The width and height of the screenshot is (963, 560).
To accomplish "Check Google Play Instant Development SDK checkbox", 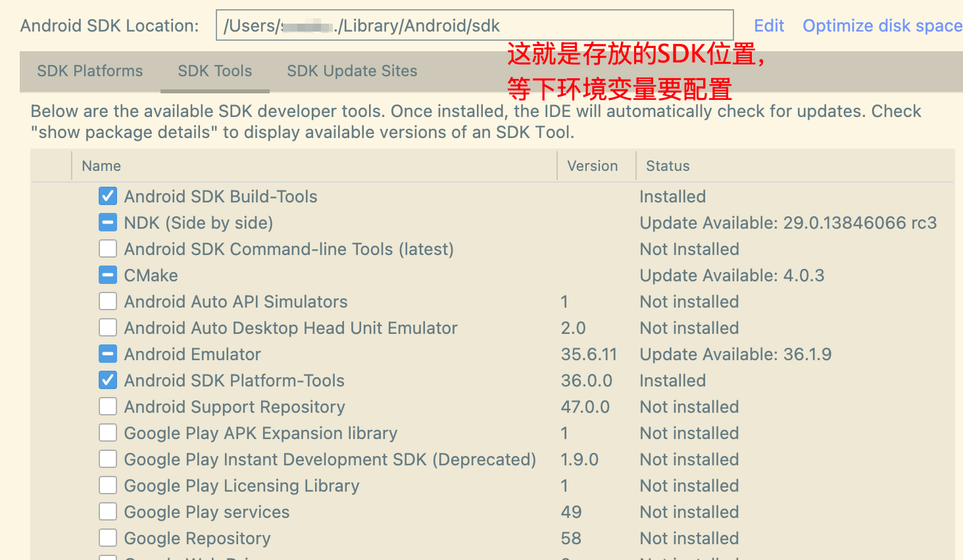I will (108, 459).
